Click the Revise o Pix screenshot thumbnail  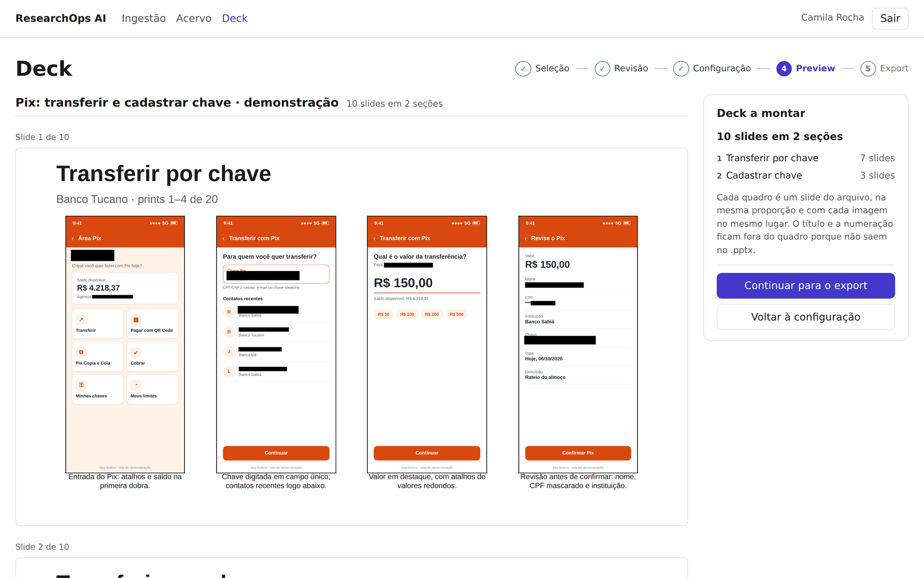pyautogui.click(x=578, y=345)
